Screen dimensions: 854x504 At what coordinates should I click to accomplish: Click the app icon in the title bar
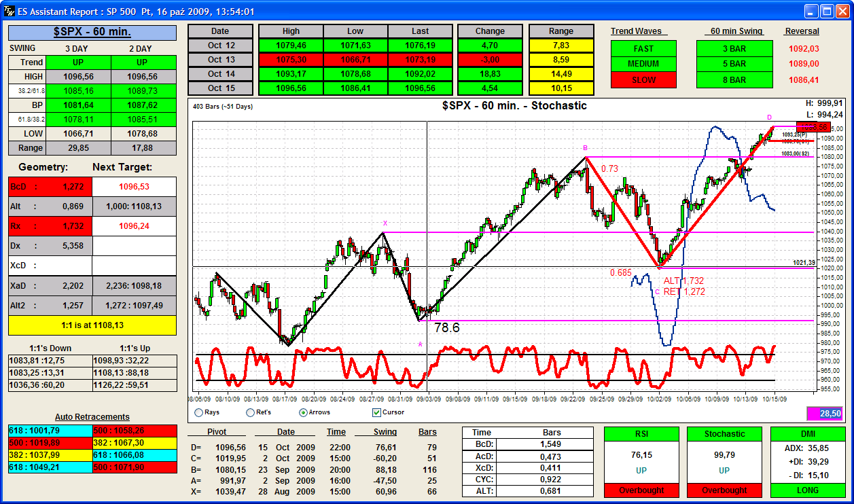[x=10, y=12]
